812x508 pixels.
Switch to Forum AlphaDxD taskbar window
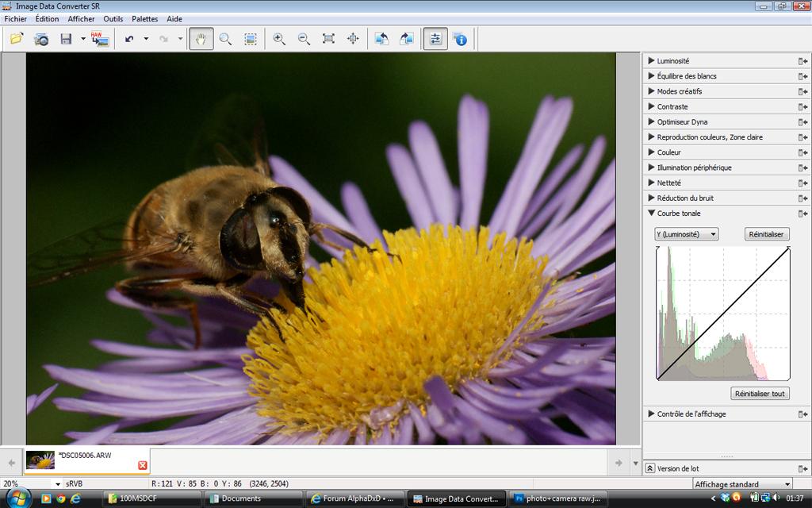tap(354, 498)
